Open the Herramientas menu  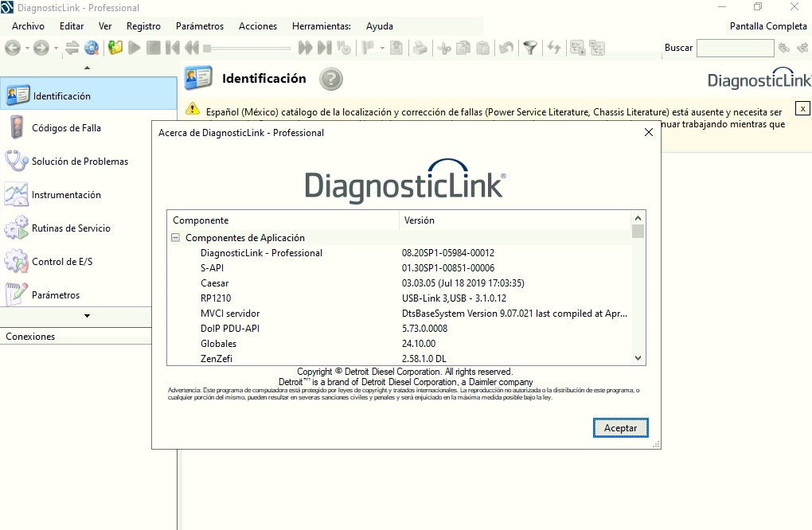[x=322, y=26]
